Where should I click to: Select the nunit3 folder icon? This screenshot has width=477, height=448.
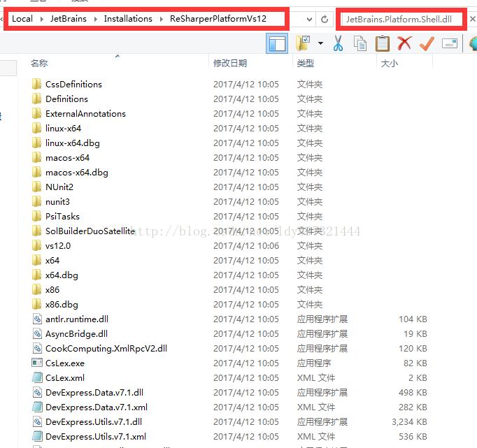click(36, 201)
